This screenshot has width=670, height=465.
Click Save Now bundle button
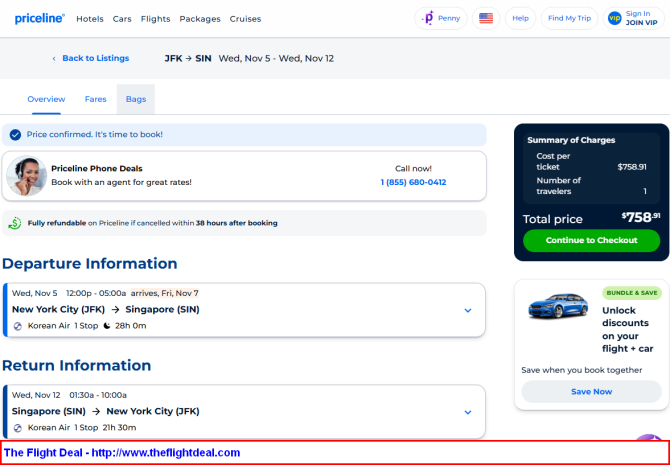tap(591, 392)
